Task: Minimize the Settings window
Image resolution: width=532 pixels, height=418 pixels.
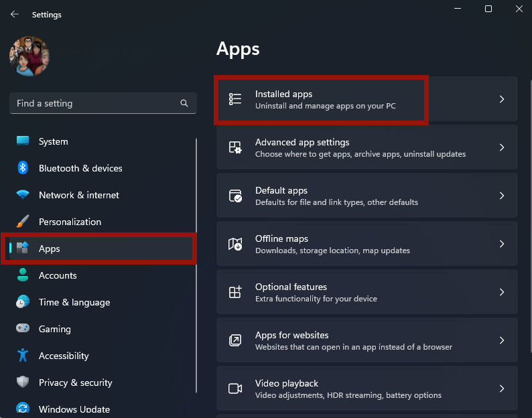Action: (458, 9)
